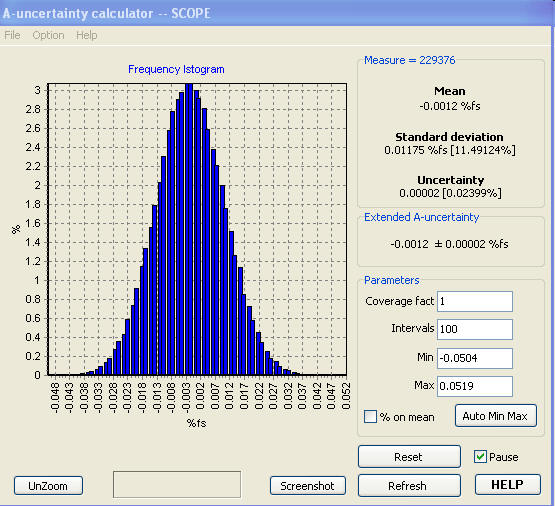Screen dimensions: 555x506
Task: Open the Help menu
Action: (86, 35)
